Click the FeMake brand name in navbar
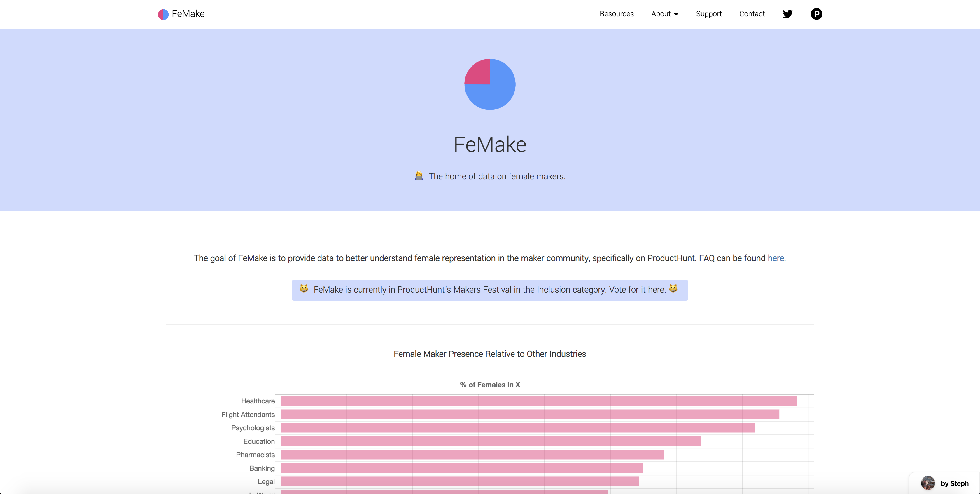Image resolution: width=980 pixels, height=494 pixels. click(188, 14)
